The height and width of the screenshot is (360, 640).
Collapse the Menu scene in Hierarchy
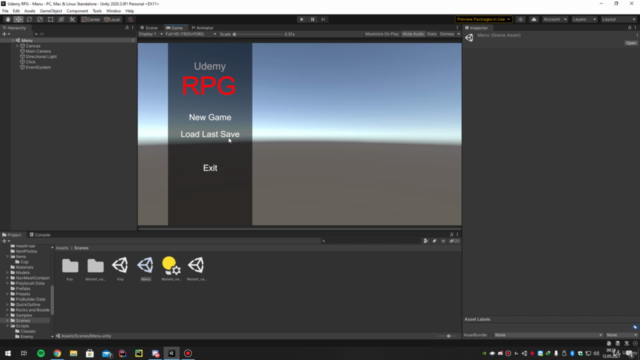[x=13, y=40]
